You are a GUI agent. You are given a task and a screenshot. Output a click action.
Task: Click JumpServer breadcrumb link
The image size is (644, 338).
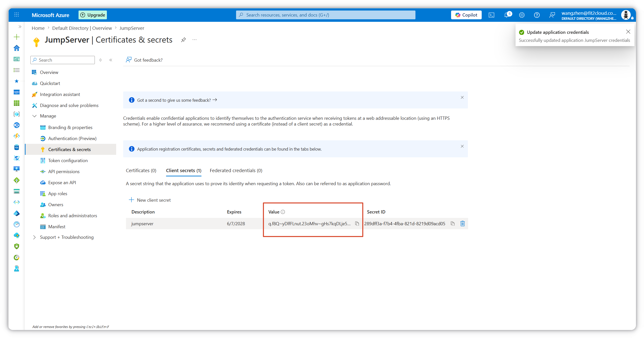[132, 28]
